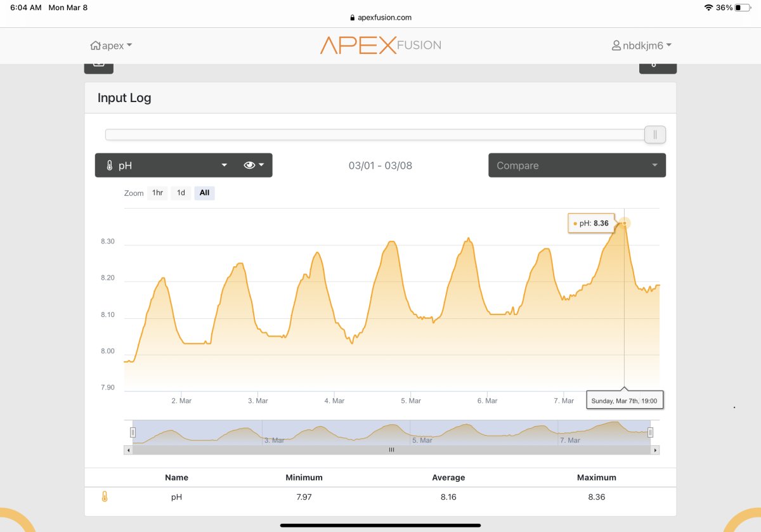Set zoom to All

(x=204, y=193)
